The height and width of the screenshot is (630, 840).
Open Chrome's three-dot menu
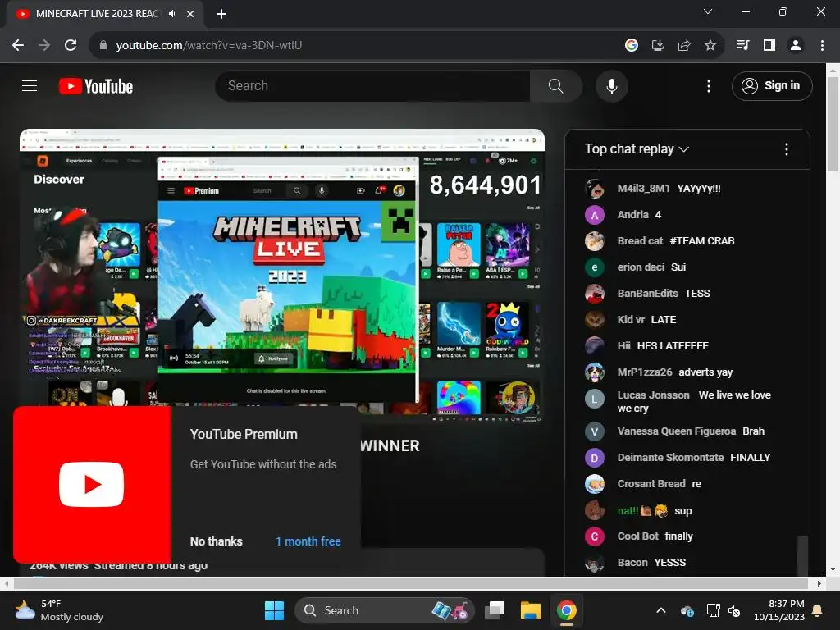point(822,46)
